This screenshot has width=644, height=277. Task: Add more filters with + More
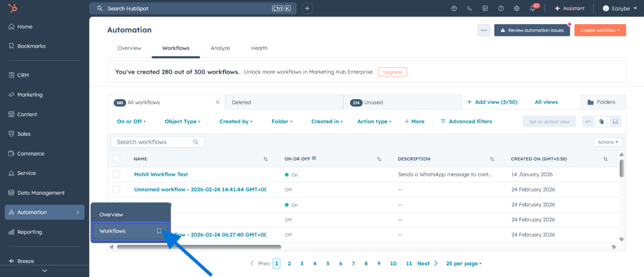pos(414,121)
